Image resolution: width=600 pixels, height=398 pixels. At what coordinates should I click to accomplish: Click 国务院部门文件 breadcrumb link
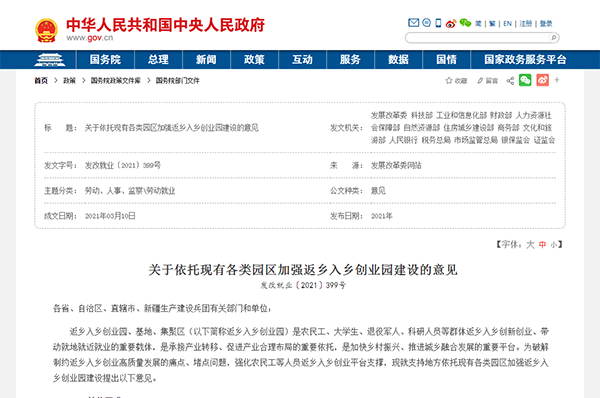[x=178, y=81]
